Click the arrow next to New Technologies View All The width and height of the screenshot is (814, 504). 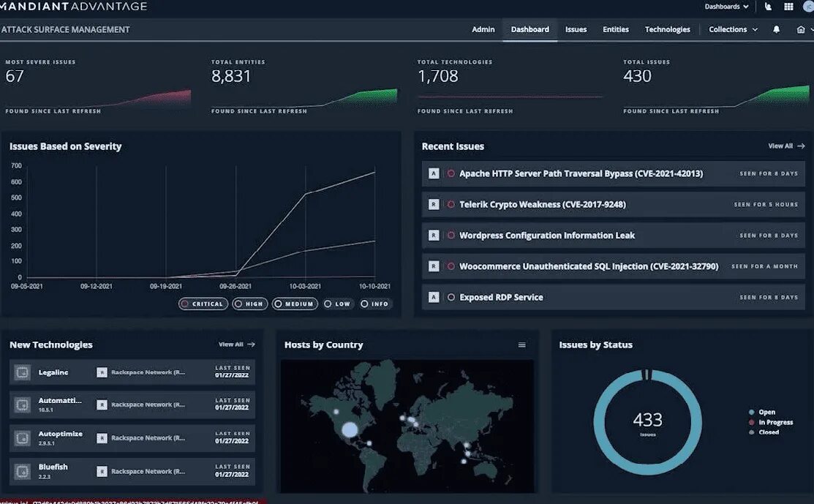252,345
